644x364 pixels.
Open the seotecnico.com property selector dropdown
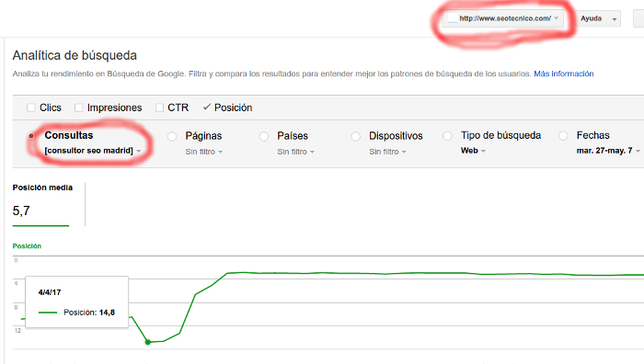pos(502,18)
